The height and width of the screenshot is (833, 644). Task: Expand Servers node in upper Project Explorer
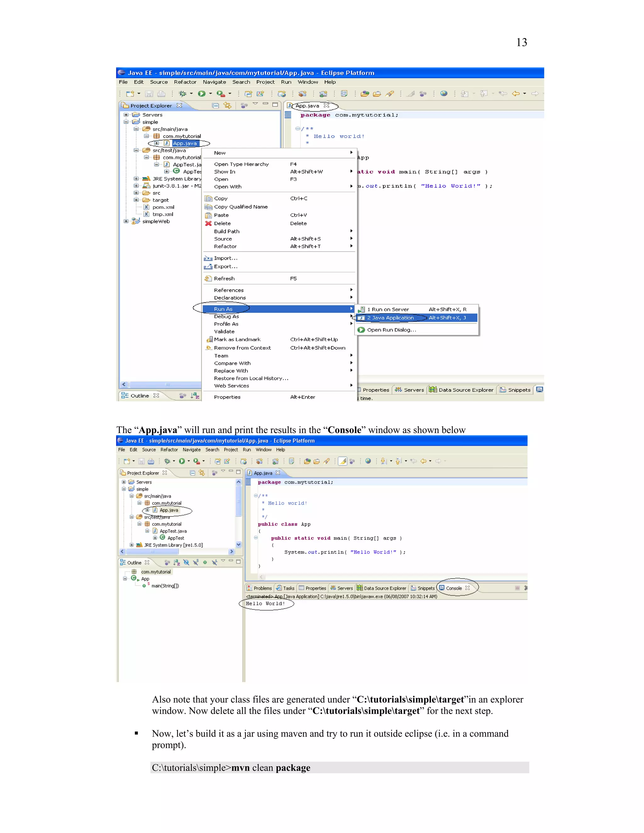point(126,115)
